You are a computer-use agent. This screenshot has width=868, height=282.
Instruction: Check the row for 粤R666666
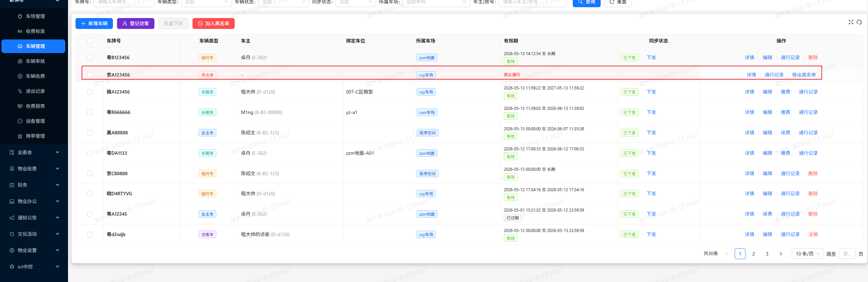[90, 112]
